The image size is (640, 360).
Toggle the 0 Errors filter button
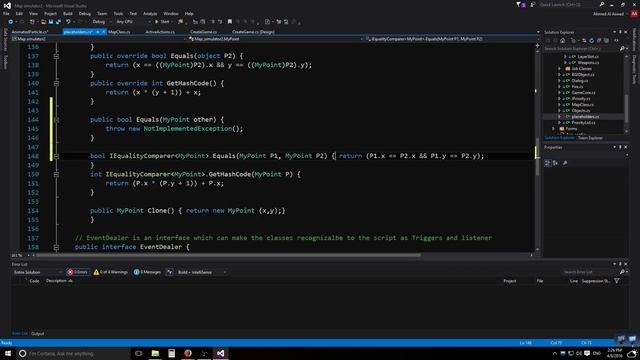tap(78, 272)
